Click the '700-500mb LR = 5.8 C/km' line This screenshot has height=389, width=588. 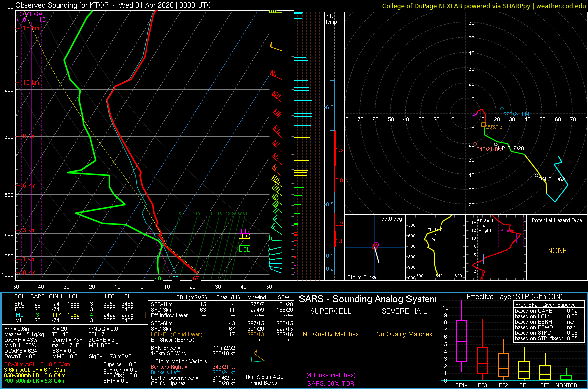(x=34, y=381)
